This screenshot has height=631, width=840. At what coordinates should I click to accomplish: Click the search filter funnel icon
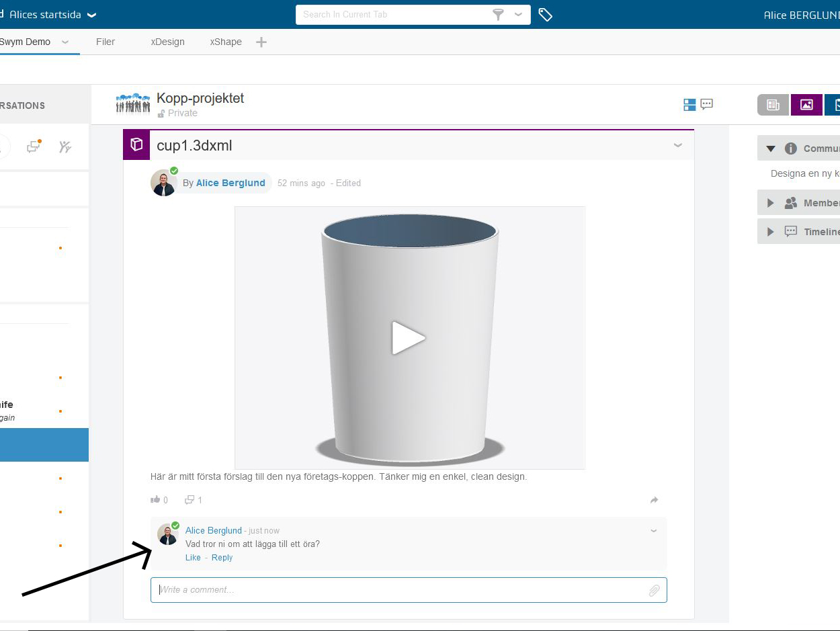tap(499, 15)
